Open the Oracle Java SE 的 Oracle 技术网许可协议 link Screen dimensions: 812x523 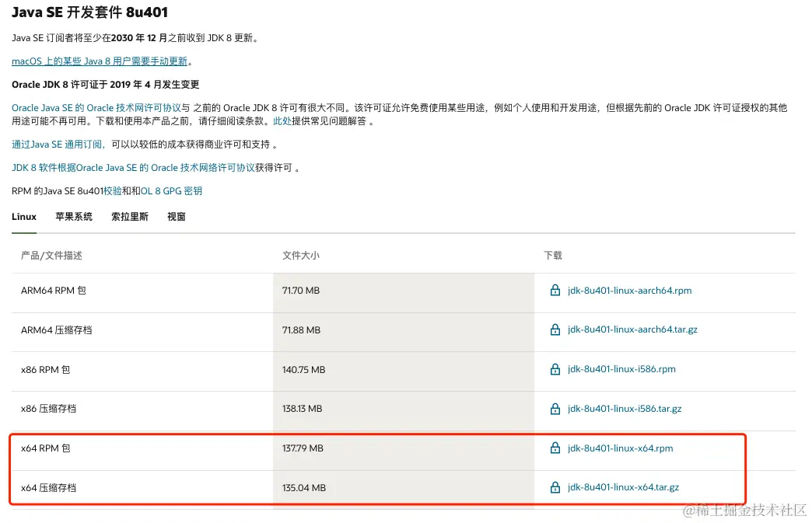pos(96,107)
